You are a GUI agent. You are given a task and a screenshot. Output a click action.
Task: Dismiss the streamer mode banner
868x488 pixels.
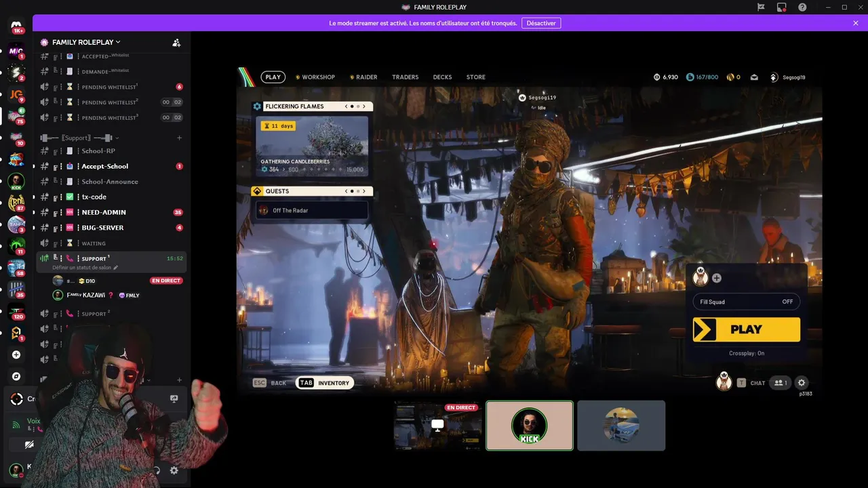(x=856, y=23)
